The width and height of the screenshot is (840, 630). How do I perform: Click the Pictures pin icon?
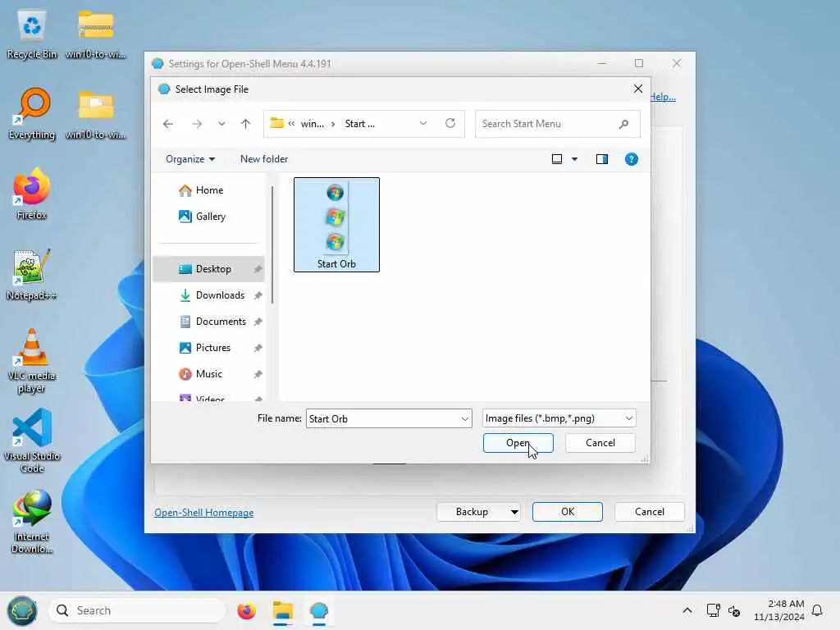258,348
